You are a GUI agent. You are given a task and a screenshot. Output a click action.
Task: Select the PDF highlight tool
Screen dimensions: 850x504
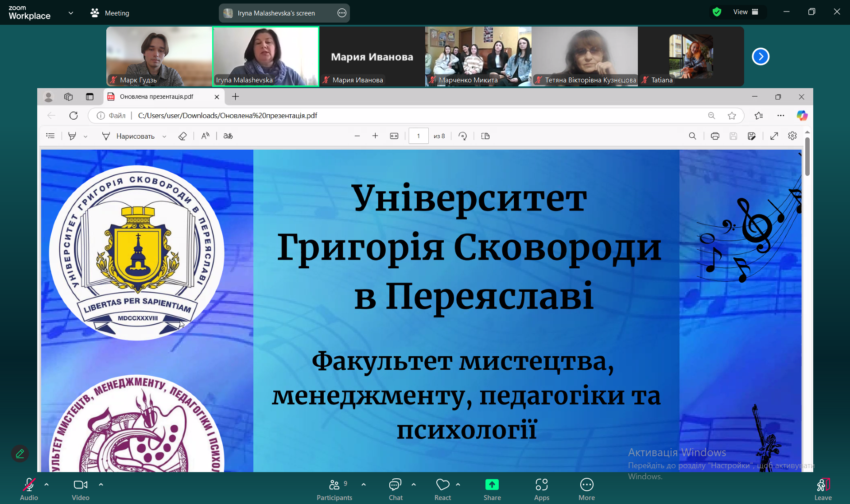pyautogui.click(x=72, y=136)
